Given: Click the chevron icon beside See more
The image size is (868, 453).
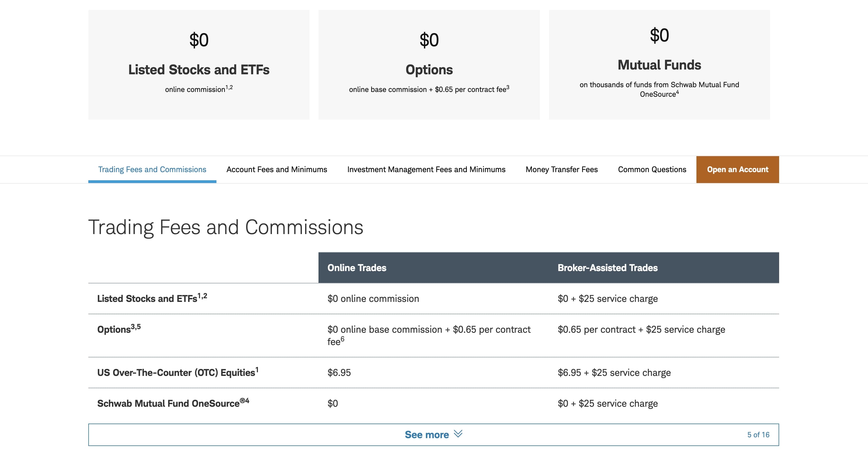Looking at the screenshot, I should pos(458,433).
